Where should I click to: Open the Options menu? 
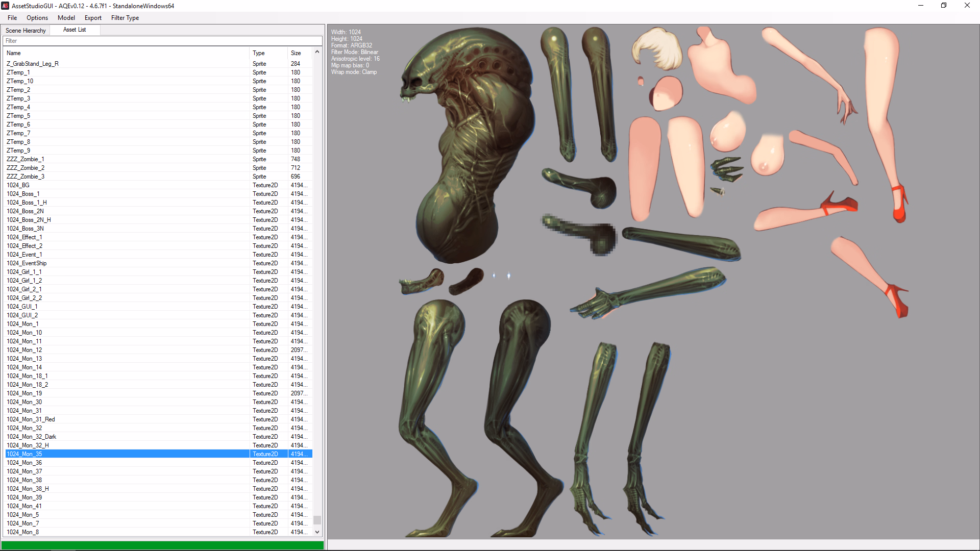coord(37,18)
